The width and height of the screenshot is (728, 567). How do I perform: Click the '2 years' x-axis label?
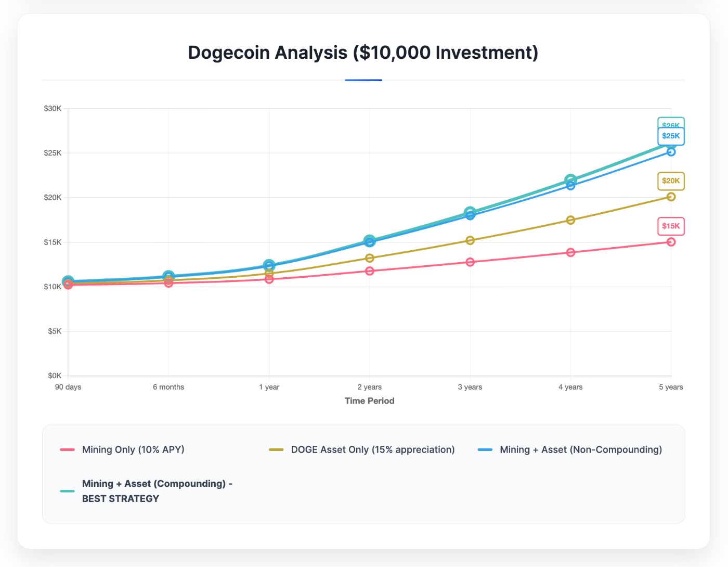[x=370, y=387]
